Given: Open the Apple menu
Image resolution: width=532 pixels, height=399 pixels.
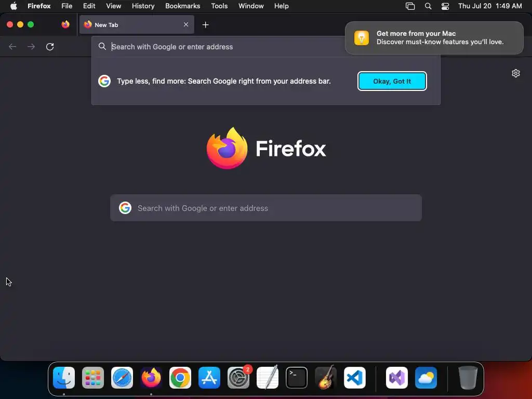Looking at the screenshot, I should point(14,6).
